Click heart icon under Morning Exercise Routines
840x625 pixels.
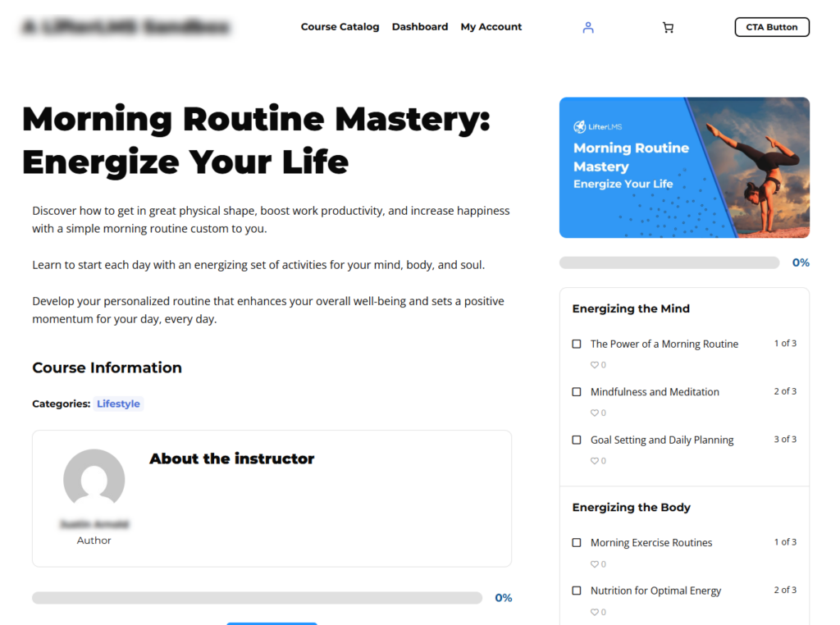[594, 564]
